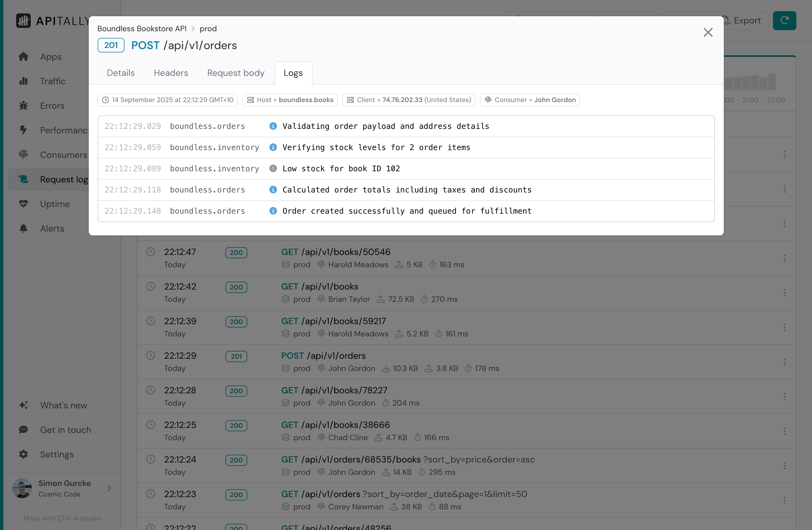Click info icon on Verifying stock levels log

coord(273,147)
